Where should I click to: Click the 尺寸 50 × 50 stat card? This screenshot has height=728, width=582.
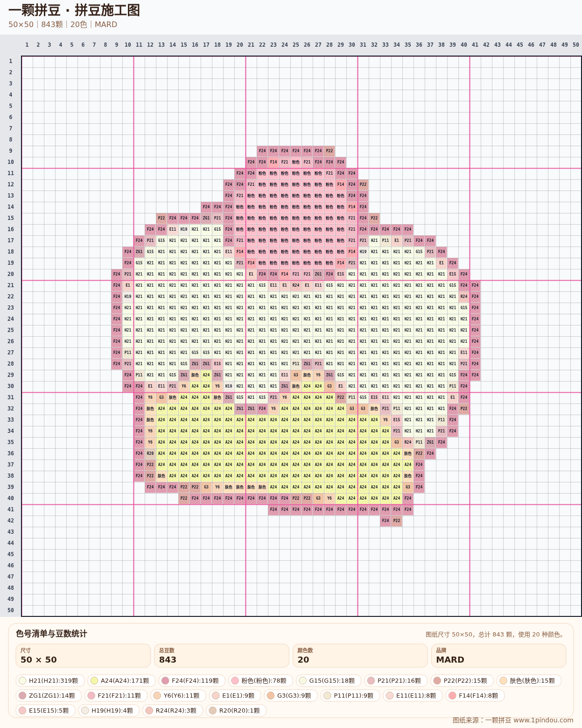coord(83,656)
